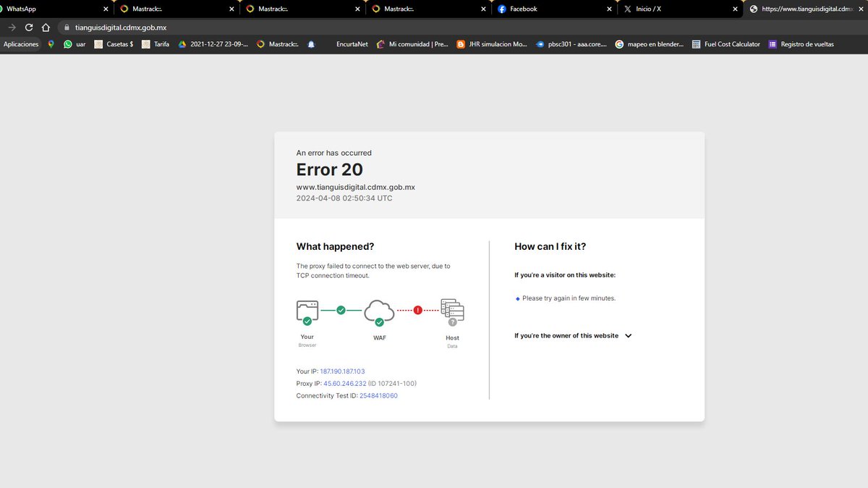
Task: Close the 'Inicio / X' tab
Action: point(736,9)
